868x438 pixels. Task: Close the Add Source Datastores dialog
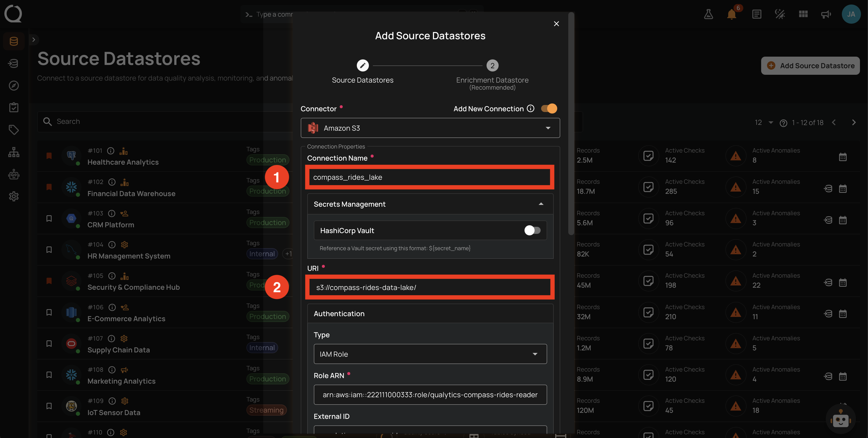(x=556, y=24)
